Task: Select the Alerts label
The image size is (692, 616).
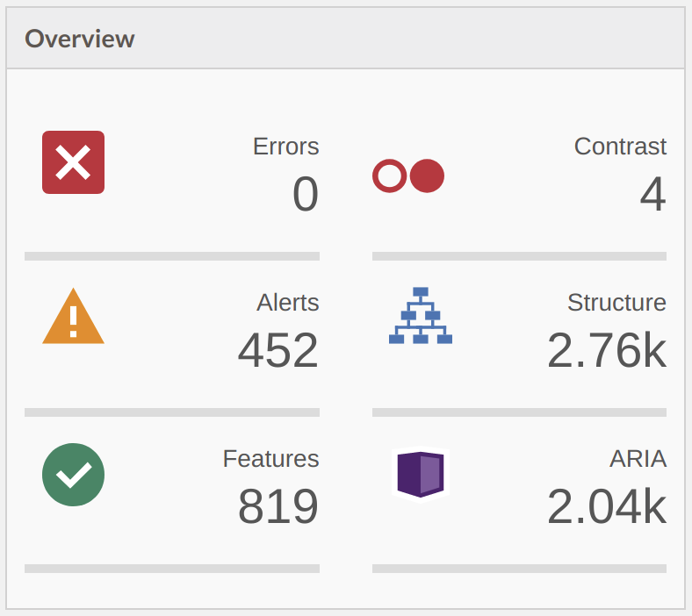Action: pyautogui.click(x=288, y=303)
